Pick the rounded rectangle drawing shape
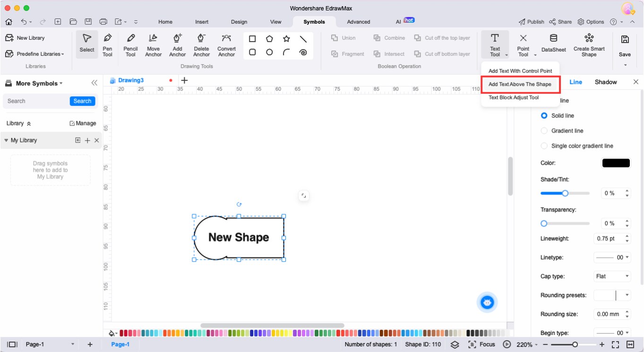Image resolution: width=644 pixels, height=352 pixels. tap(252, 52)
